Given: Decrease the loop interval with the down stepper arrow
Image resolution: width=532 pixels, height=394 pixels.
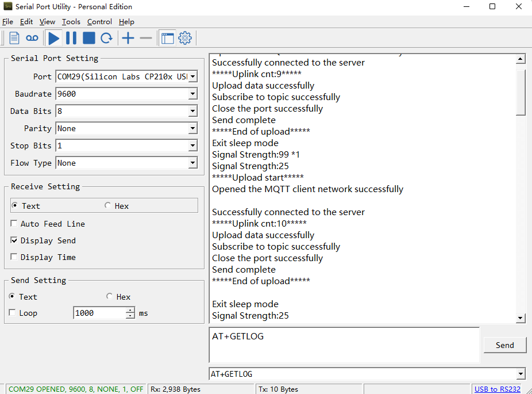Looking at the screenshot, I should pyautogui.click(x=130, y=316).
